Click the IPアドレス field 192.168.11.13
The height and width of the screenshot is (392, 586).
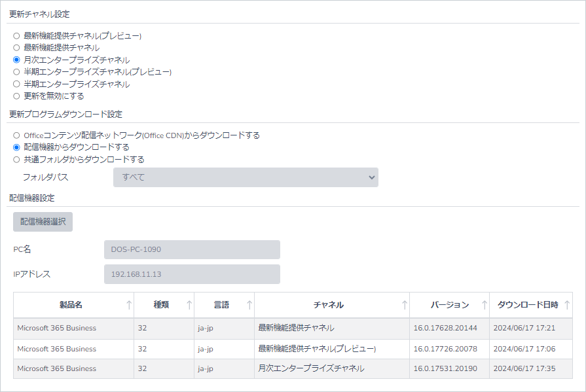[x=192, y=274]
